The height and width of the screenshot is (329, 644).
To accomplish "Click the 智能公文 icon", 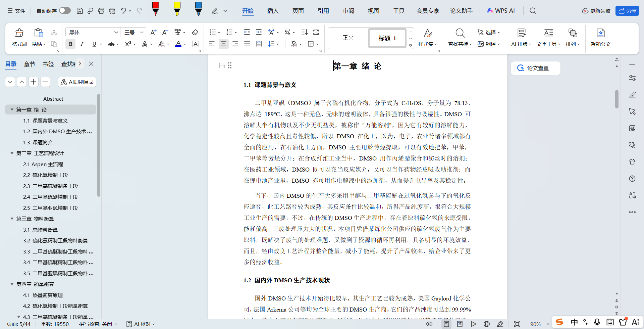I will (x=600, y=33).
